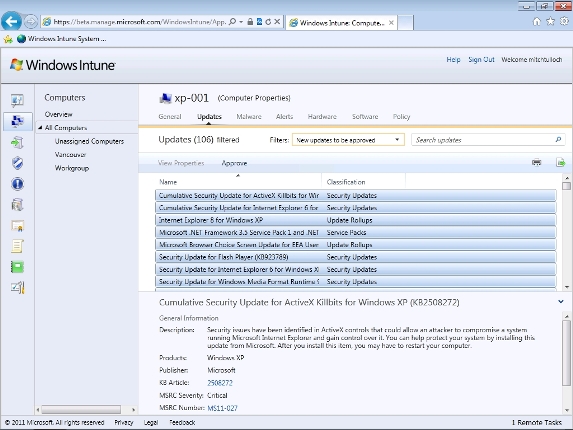Open System Overview workspace icon in sidebar
This screenshot has width=573, height=430.
(17, 100)
